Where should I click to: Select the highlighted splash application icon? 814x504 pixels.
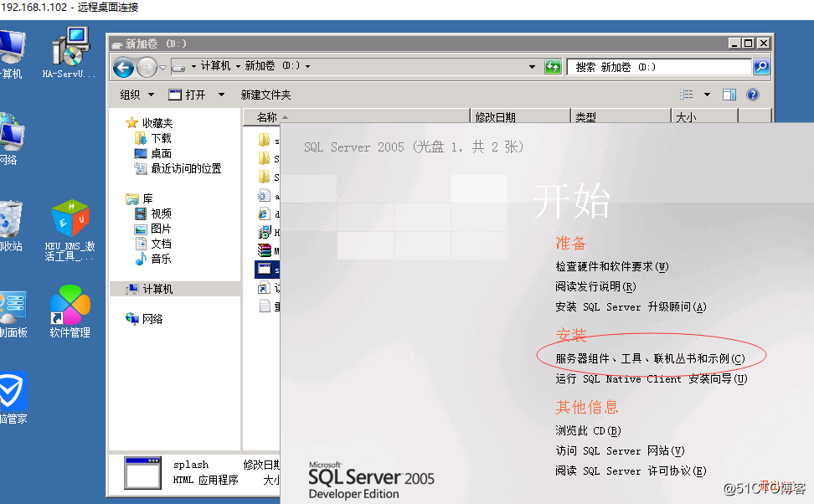click(265, 269)
